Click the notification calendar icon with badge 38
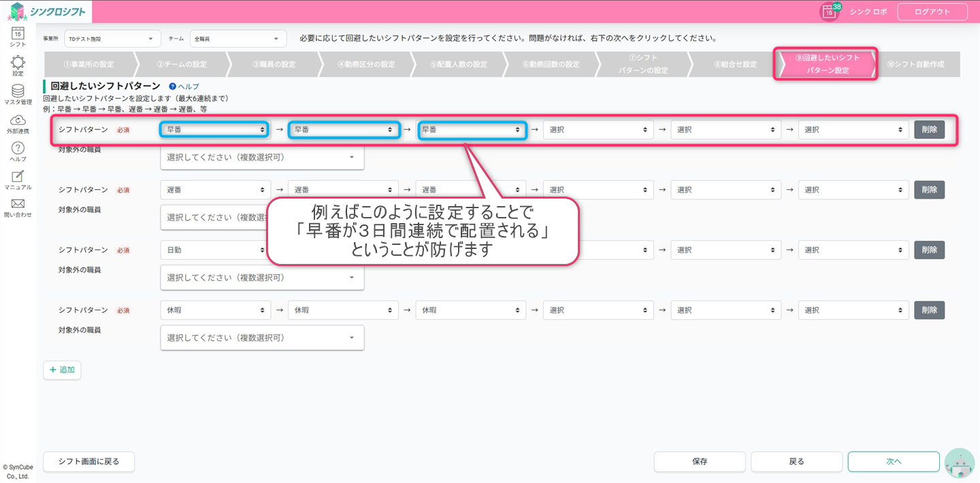 coord(829,12)
